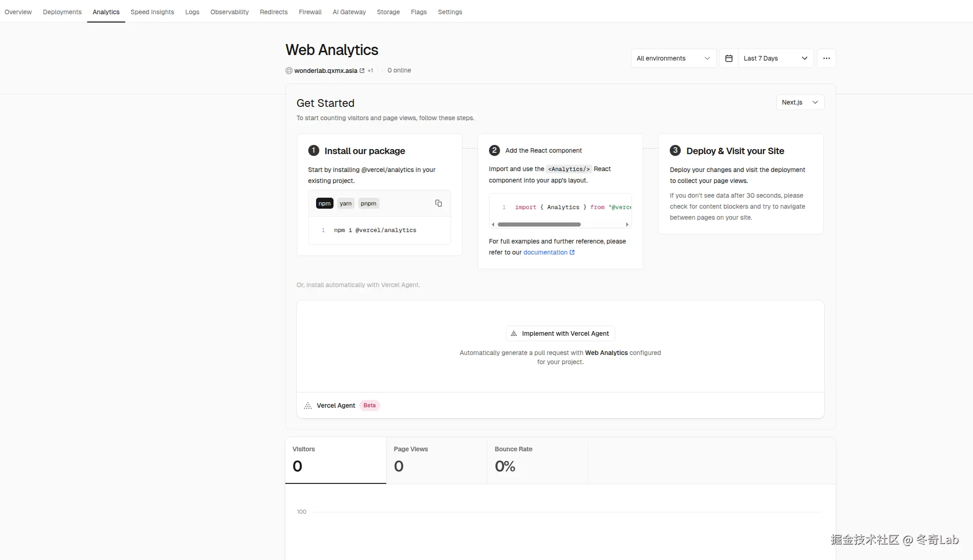Open the Next.js framework selector
973x560 pixels.
pyautogui.click(x=800, y=102)
